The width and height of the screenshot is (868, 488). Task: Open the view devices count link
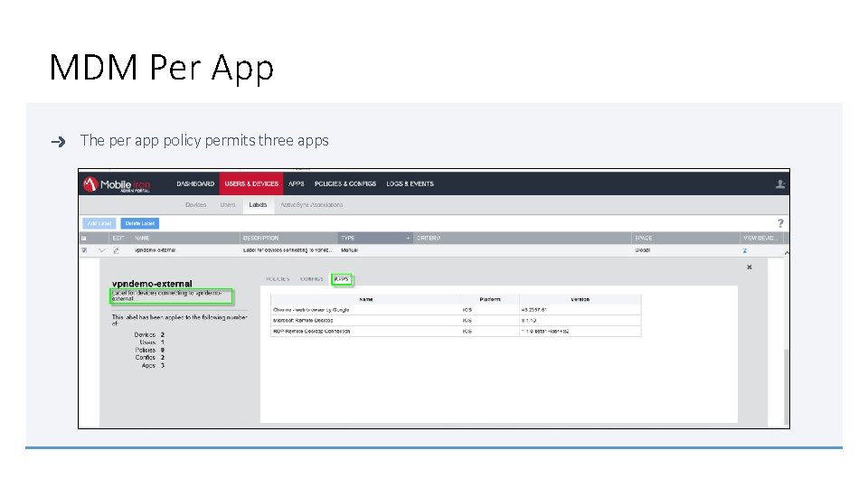click(x=745, y=250)
